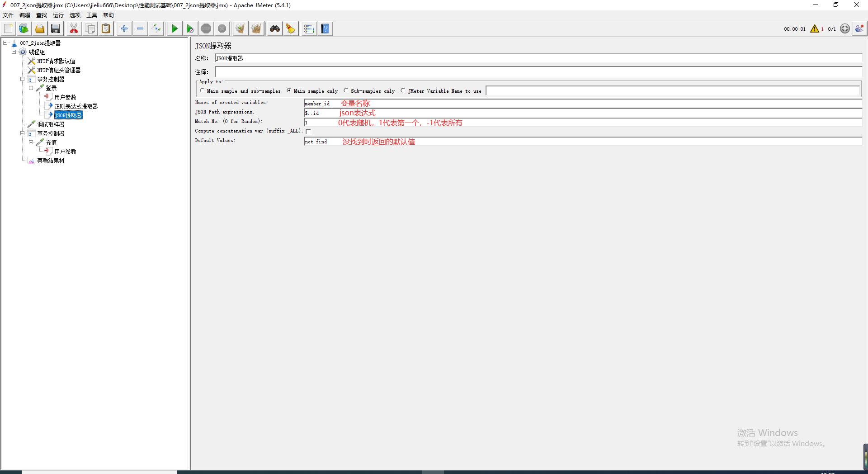The image size is (868, 474).
Task: Select JMeter Variable Name to use option
Action: [x=441, y=91]
